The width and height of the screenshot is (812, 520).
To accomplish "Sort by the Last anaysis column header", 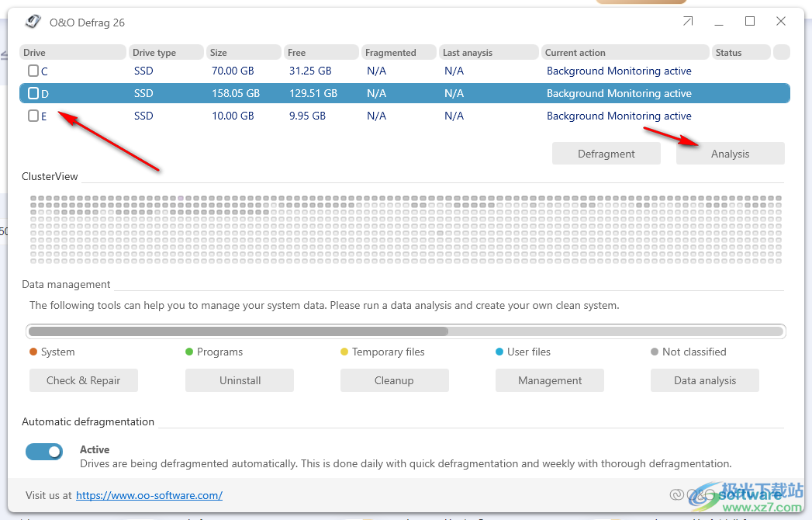I will click(489, 52).
